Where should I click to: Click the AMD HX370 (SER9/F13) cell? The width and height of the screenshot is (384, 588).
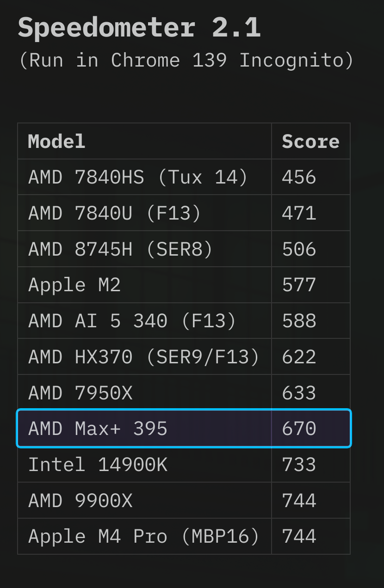(x=144, y=356)
